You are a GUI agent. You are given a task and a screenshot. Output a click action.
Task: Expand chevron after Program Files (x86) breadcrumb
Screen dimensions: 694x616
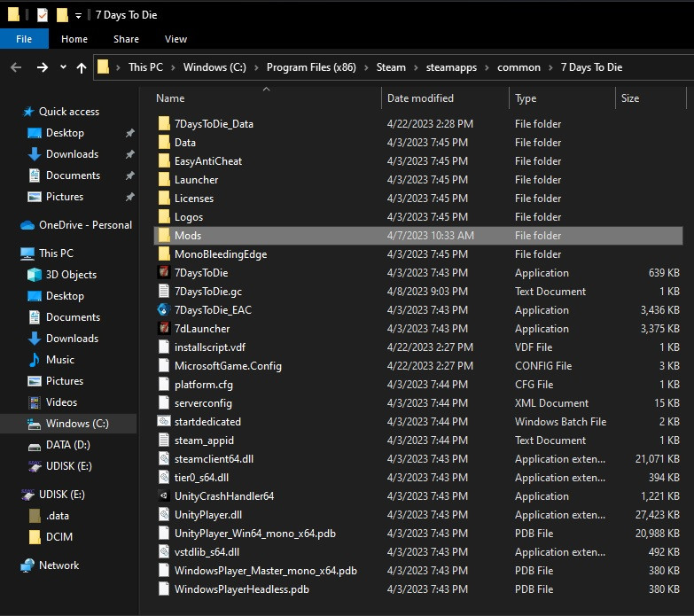(366, 67)
